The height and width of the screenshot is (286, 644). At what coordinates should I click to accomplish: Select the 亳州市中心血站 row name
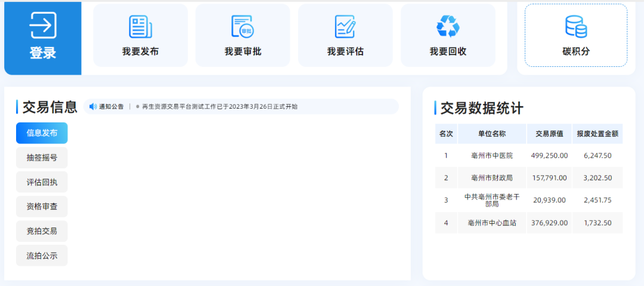pos(491,223)
